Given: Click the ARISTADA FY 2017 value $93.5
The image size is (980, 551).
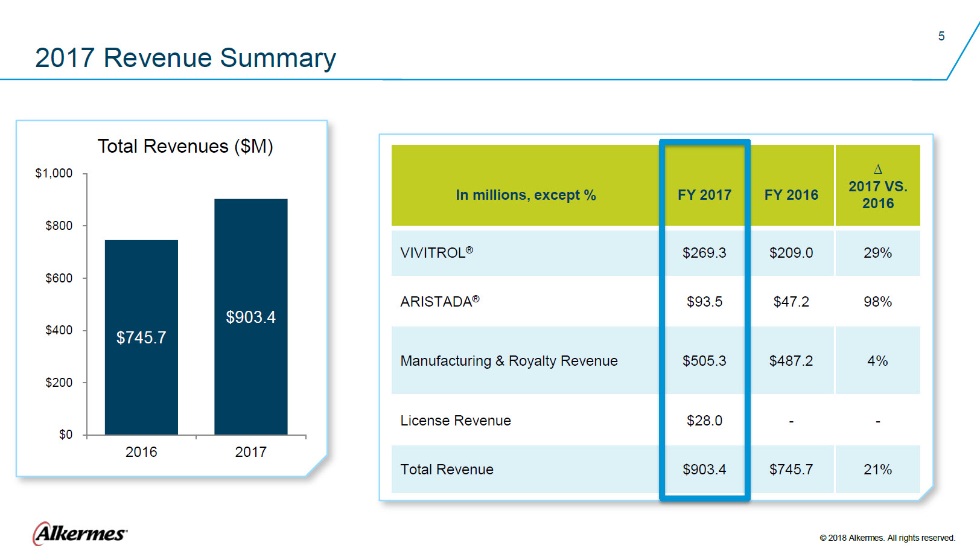Looking at the screenshot, I should click(704, 302).
